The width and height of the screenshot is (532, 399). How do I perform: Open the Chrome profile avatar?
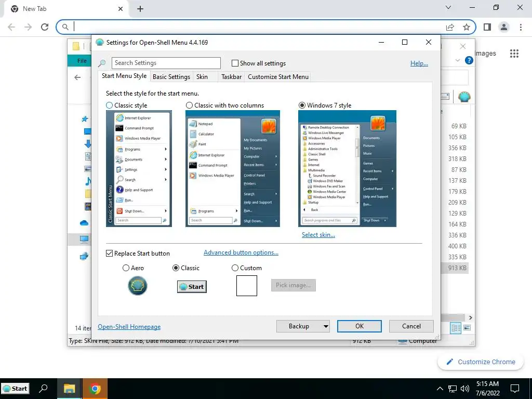[504, 27]
